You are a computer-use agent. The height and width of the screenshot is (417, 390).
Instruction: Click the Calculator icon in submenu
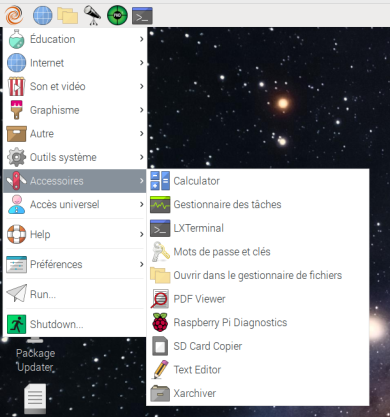[160, 181]
